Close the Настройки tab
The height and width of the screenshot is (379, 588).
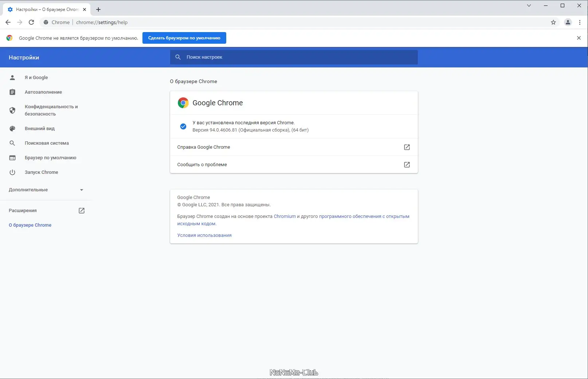pyautogui.click(x=85, y=9)
